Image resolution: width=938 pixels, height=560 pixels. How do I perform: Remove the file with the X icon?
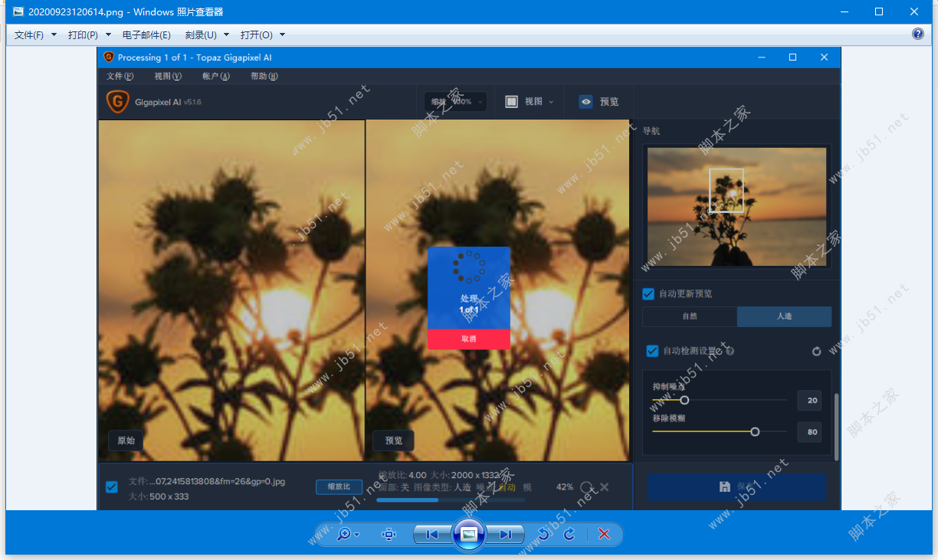pos(604,487)
